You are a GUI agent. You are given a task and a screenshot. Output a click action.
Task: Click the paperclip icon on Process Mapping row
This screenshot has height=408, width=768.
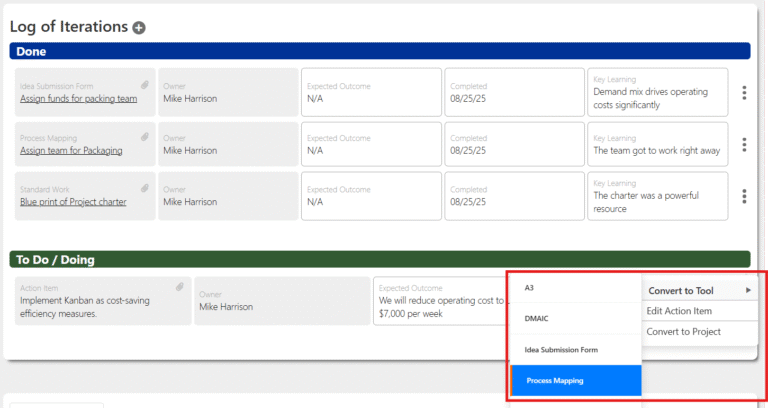click(x=144, y=136)
